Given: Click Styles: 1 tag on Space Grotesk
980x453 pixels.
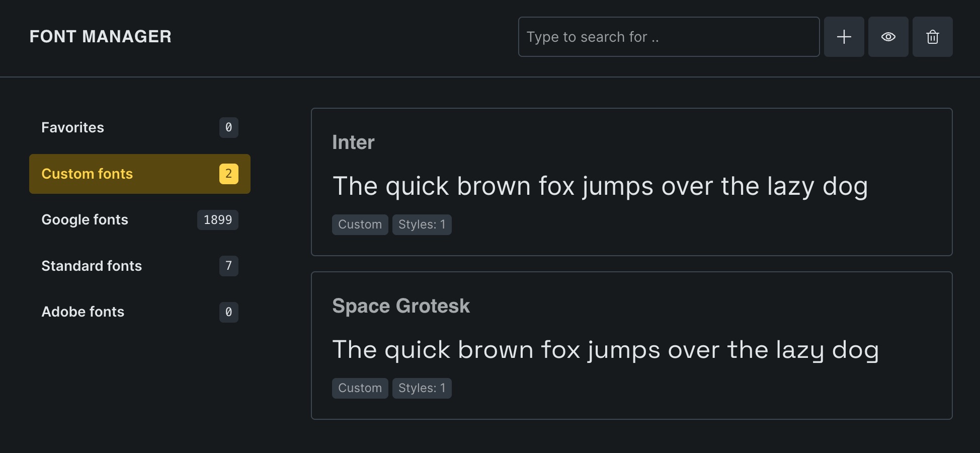Looking at the screenshot, I should 422,388.
